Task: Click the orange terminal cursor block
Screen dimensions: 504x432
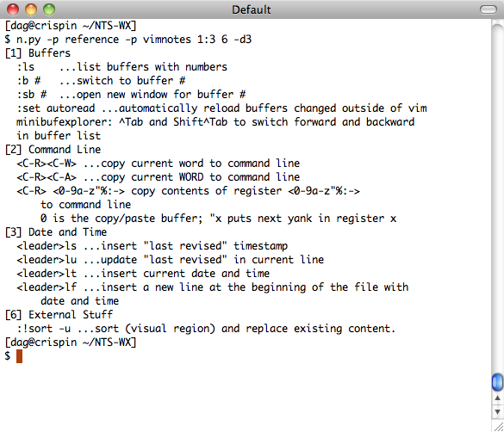Action: (19, 356)
